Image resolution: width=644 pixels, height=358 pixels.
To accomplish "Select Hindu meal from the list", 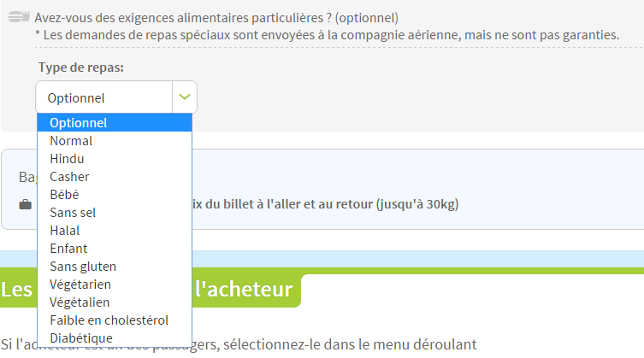I will coord(115,159).
